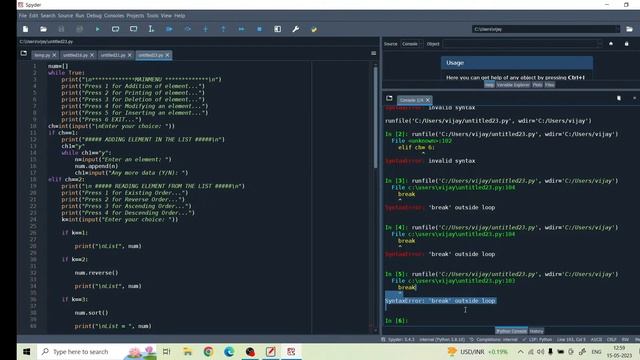Open the Windows Start menu
The image size is (640, 360).
27,351
